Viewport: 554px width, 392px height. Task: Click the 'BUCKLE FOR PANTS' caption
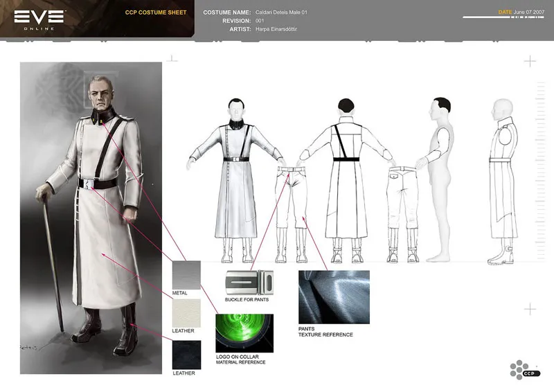pos(247,299)
